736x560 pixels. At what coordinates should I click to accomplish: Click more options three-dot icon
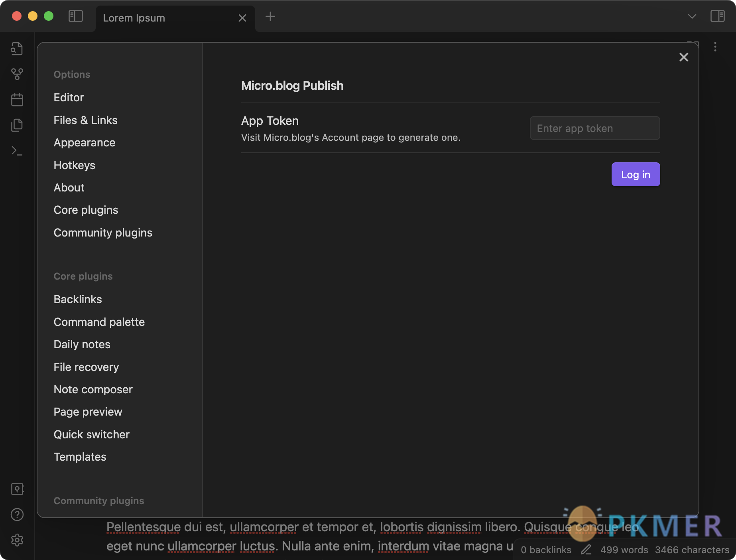pos(715,47)
